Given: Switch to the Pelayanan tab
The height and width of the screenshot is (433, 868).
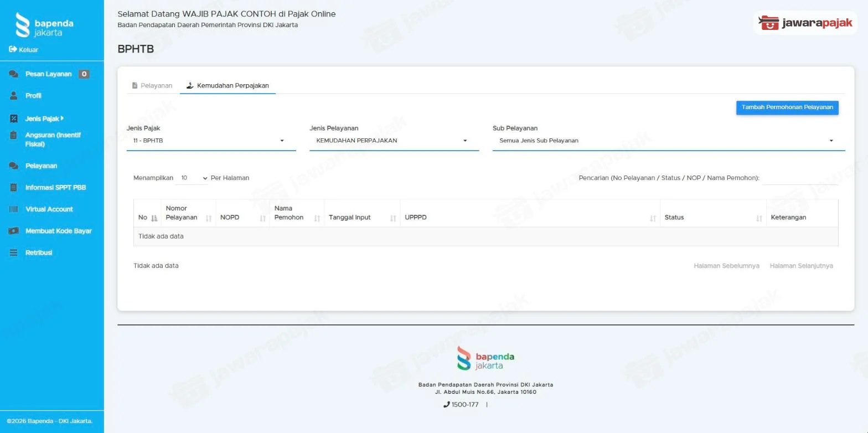Looking at the screenshot, I should [x=152, y=86].
